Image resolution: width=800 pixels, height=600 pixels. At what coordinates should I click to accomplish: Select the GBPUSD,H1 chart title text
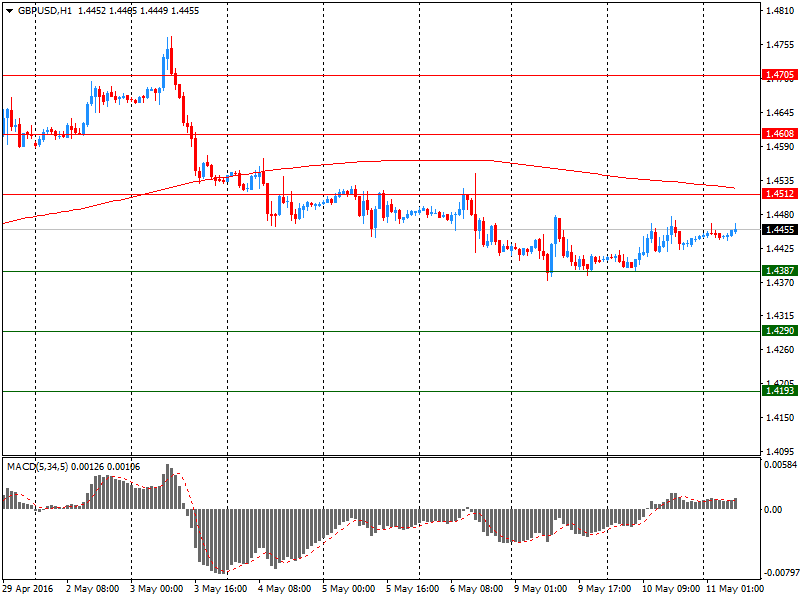click(x=45, y=11)
